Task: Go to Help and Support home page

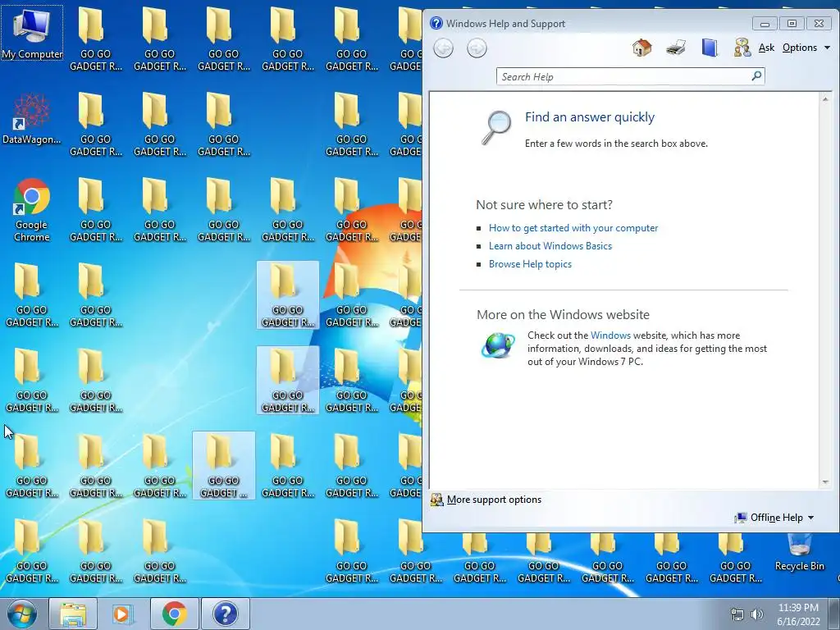Action: pyautogui.click(x=641, y=48)
